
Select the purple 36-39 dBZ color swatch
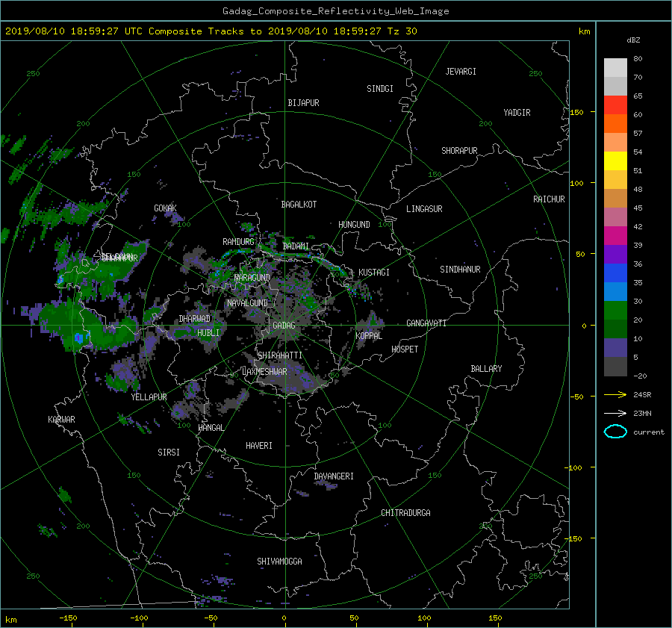coord(615,255)
